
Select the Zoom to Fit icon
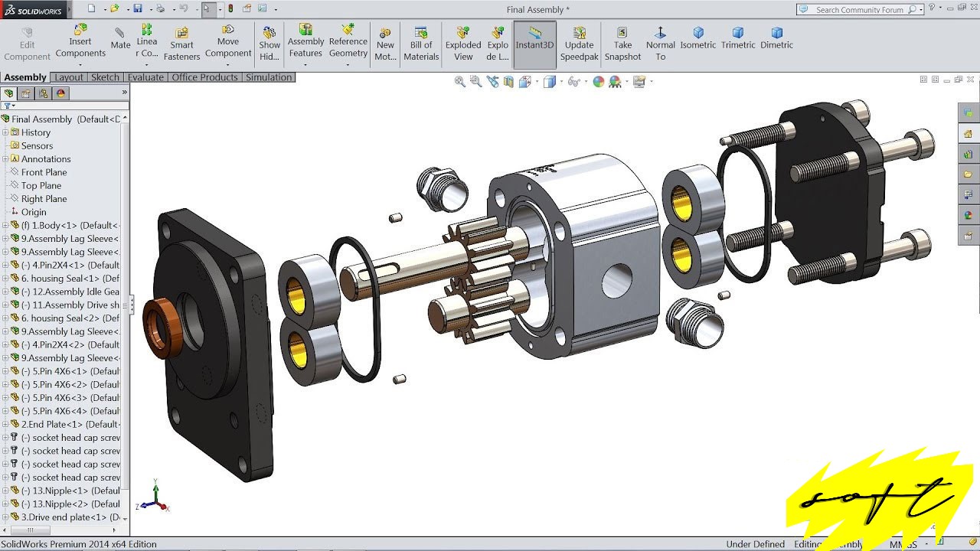click(460, 81)
